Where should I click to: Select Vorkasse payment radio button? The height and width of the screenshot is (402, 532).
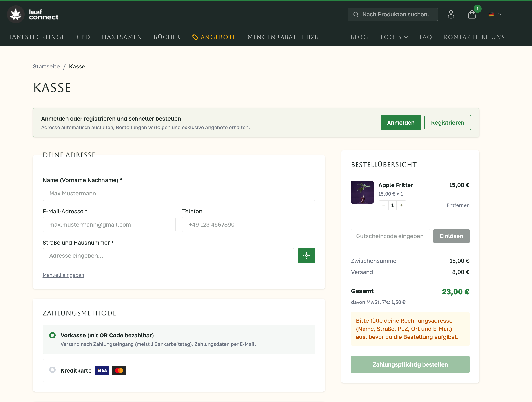[x=52, y=335]
